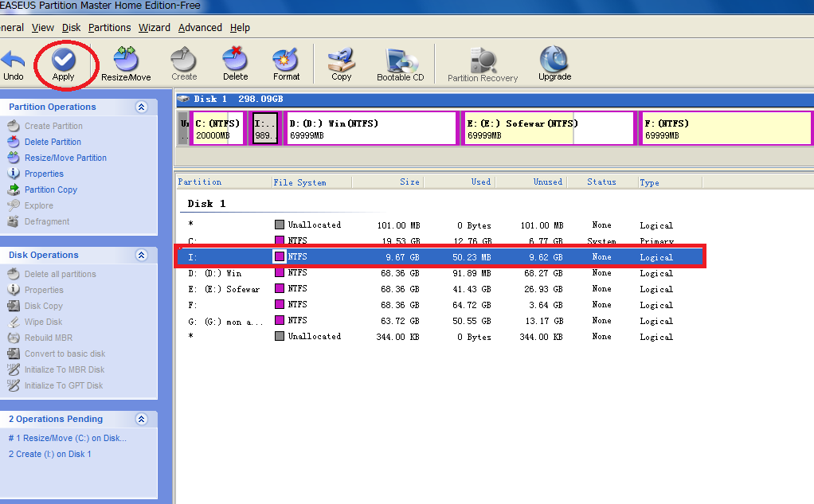The image size is (814, 504).
Task: Click the Disk 1 298.09GB header
Action: (495, 100)
